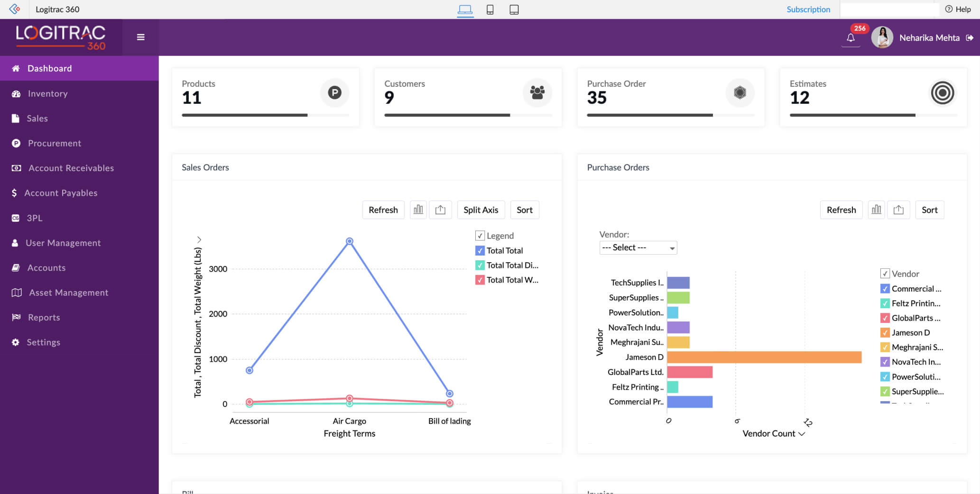Viewport: 980px width, 494px height.
Task: Open Asset Management from the sidebar
Action: pyautogui.click(x=68, y=293)
